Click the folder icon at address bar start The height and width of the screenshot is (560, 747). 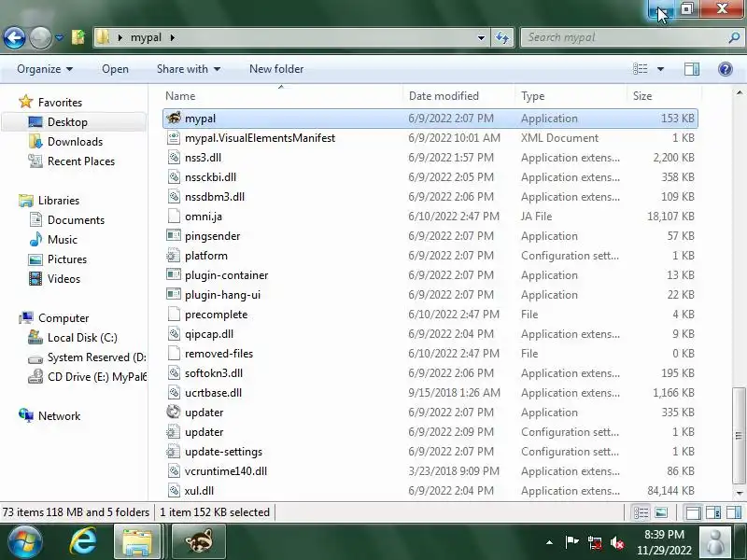pos(103,37)
